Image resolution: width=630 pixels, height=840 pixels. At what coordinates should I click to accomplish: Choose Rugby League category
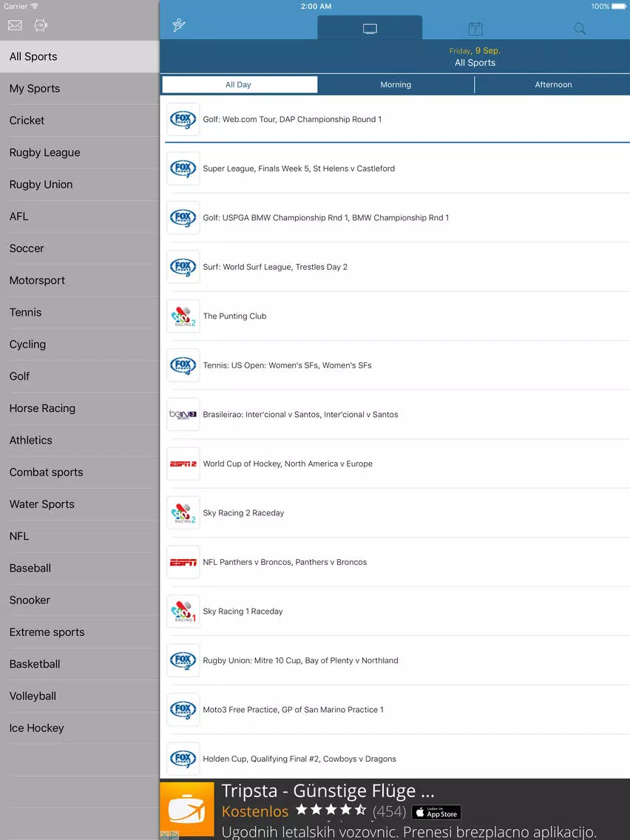[x=79, y=152]
